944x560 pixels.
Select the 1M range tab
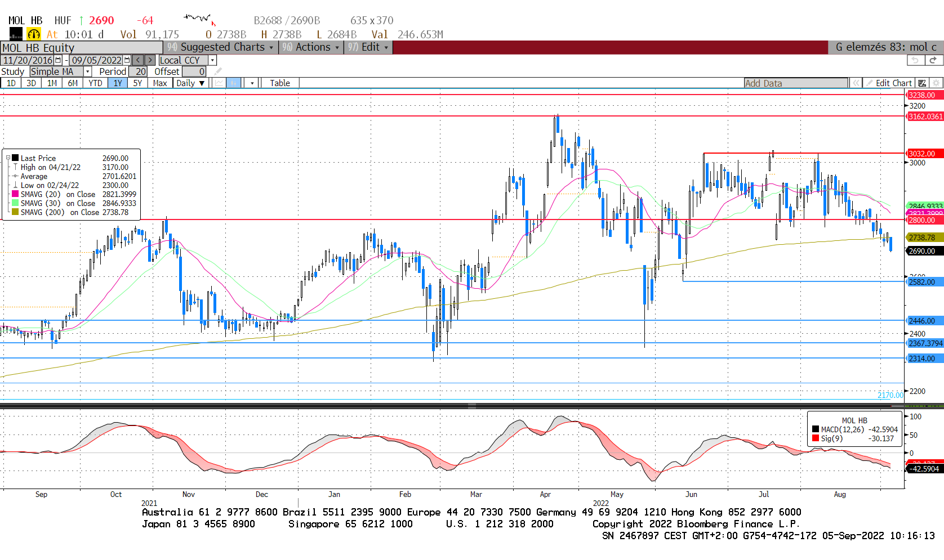pyautogui.click(x=52, y=83)
